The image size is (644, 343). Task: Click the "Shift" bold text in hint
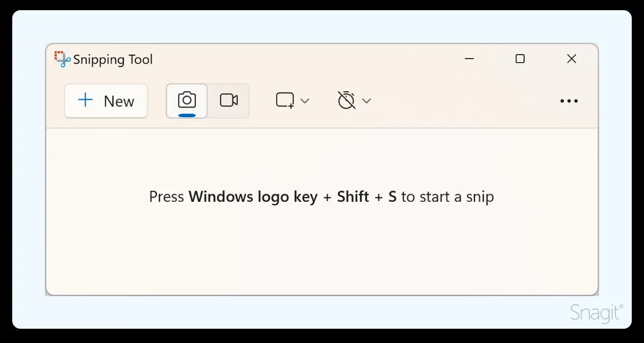(353, 197)
